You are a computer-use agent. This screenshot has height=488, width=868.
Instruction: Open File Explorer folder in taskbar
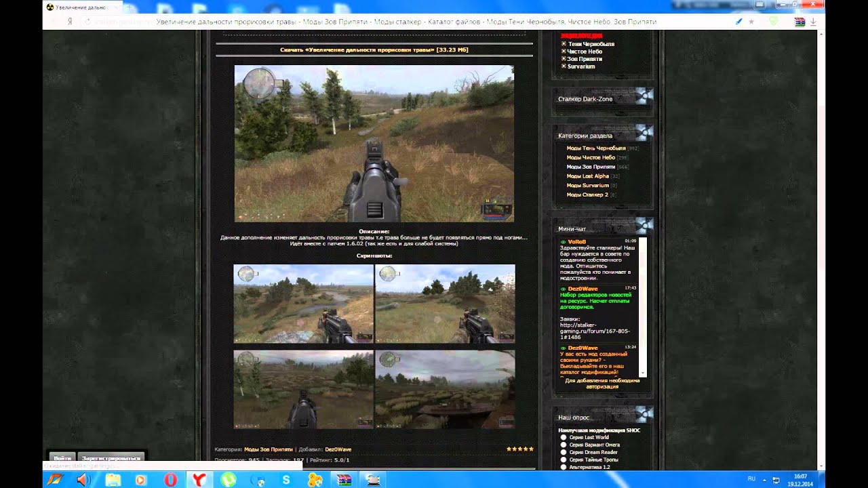click(x=113, y=480)
